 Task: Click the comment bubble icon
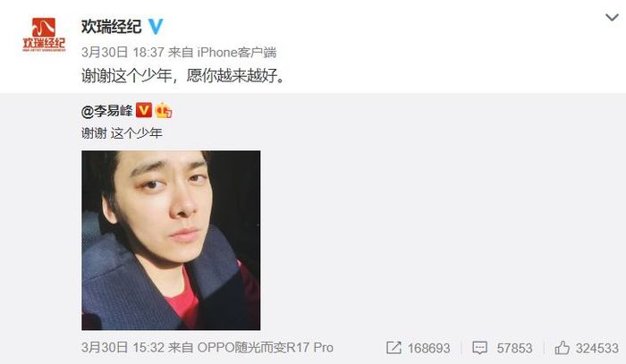[x=479, y=348]
